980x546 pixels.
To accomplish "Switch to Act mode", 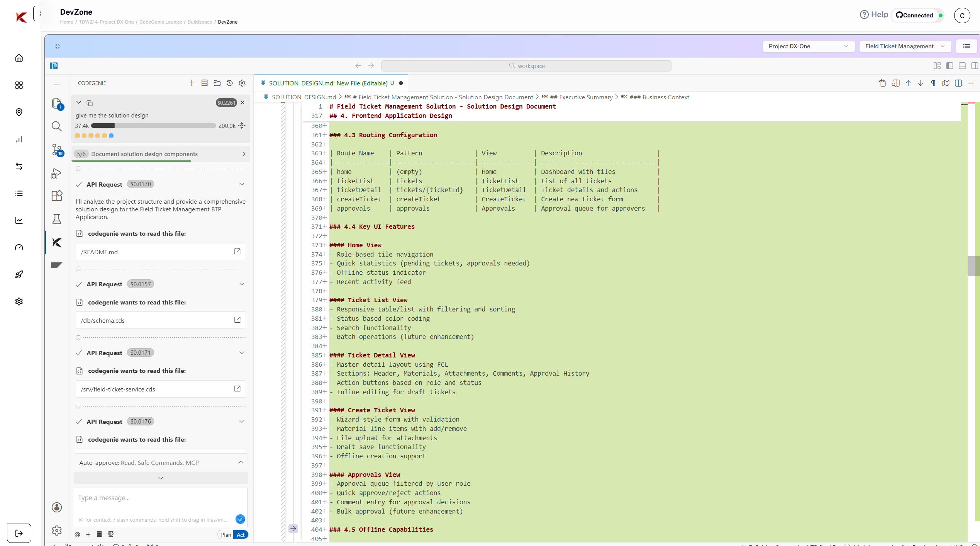I will coord(241,535).
